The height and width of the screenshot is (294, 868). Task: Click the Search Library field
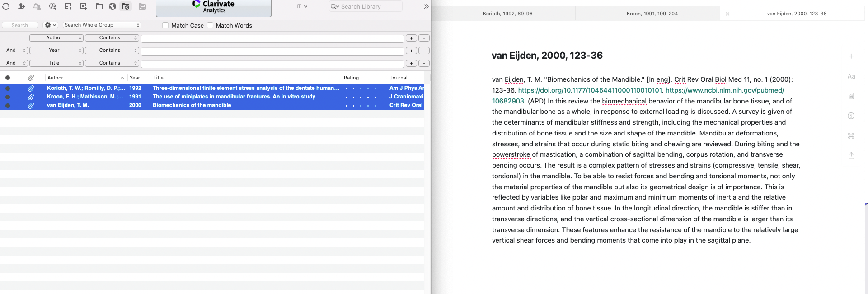coord(366,6)
